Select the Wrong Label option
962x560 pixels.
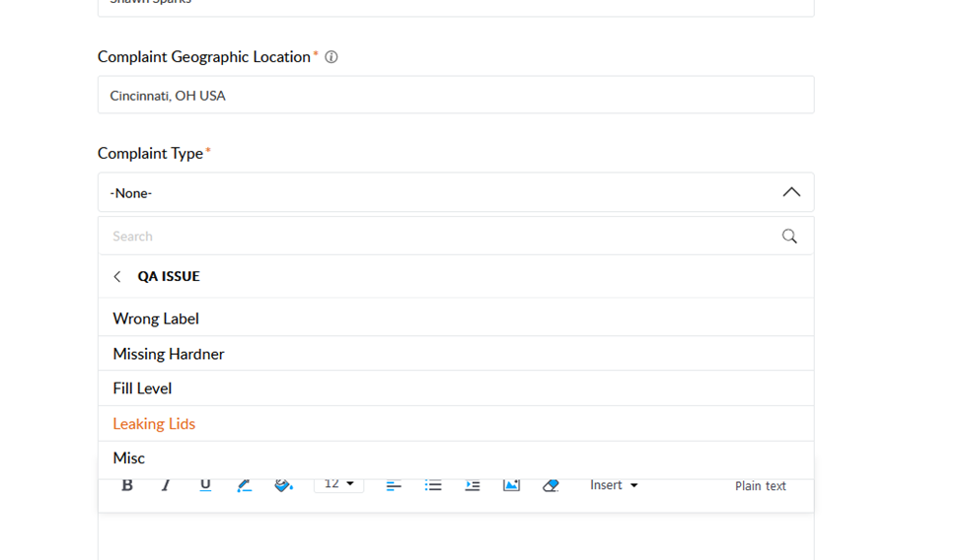156,318
